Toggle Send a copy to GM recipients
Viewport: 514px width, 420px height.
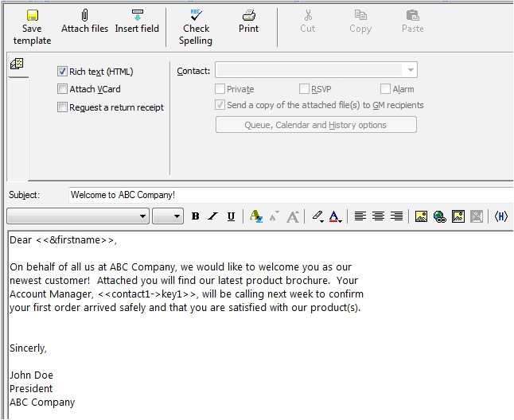220,105
